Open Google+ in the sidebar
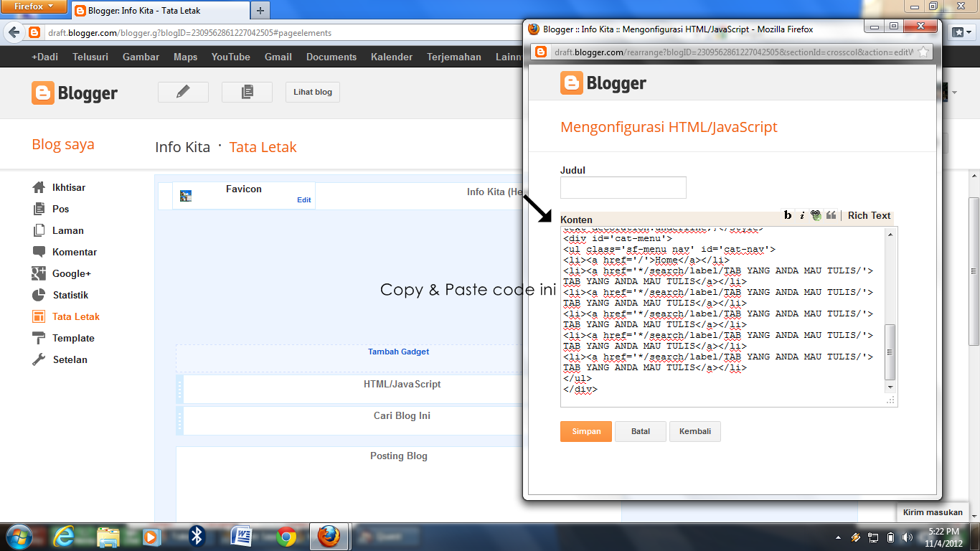Viewport: 980px width, 551px height. 72,273
